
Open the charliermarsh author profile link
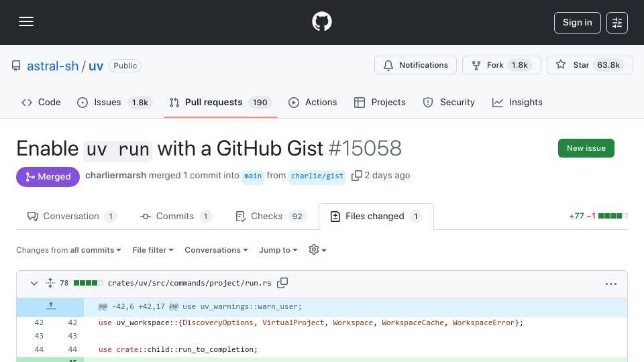(x=116, y=175)
